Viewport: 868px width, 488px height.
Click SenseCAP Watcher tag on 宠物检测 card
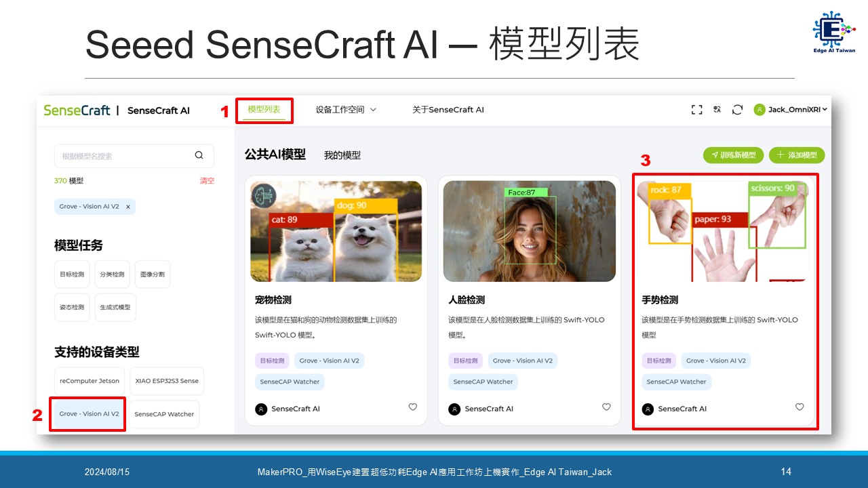click(290, 382)
